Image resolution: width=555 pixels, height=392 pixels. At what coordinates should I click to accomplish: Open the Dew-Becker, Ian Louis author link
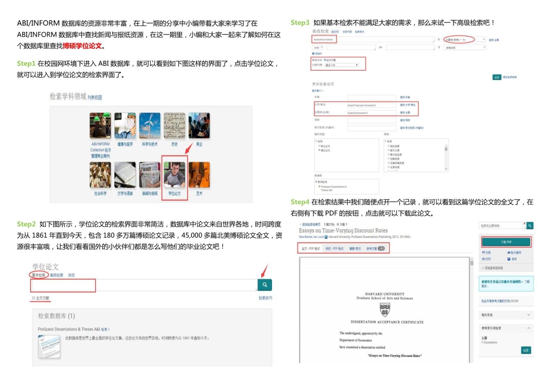pos(311,237)
